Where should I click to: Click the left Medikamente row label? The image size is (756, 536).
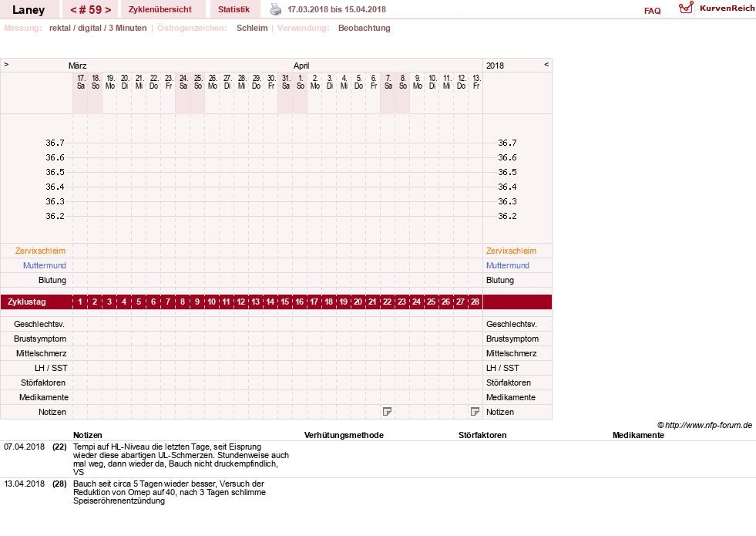[44, 397]
